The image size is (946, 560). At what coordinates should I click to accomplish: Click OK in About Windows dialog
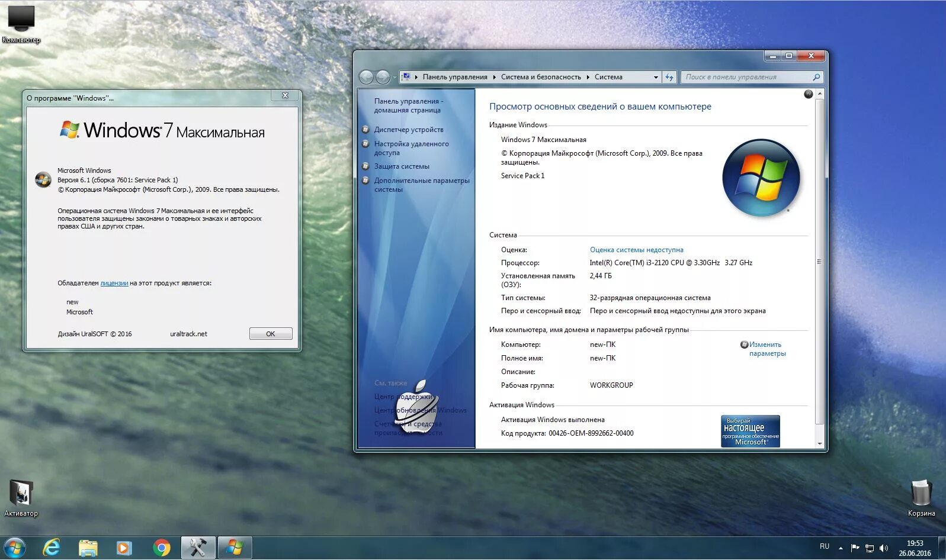point(271,334)
